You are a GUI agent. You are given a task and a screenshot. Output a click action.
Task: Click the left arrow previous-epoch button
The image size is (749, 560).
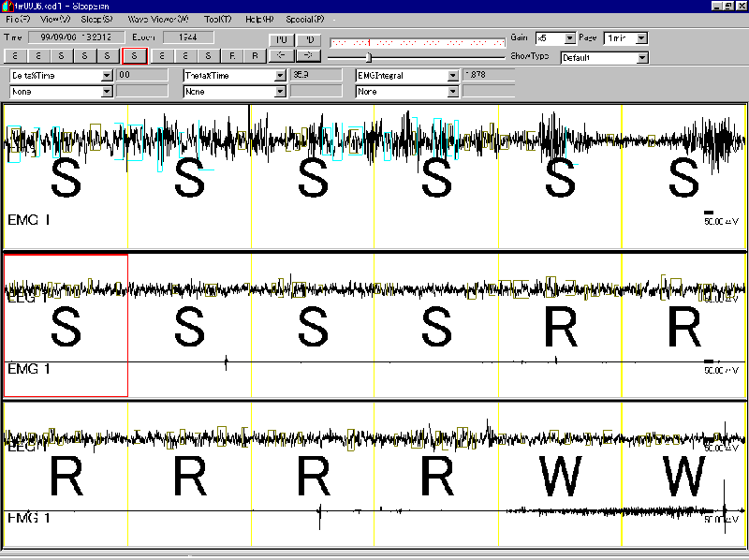(282, 55)
